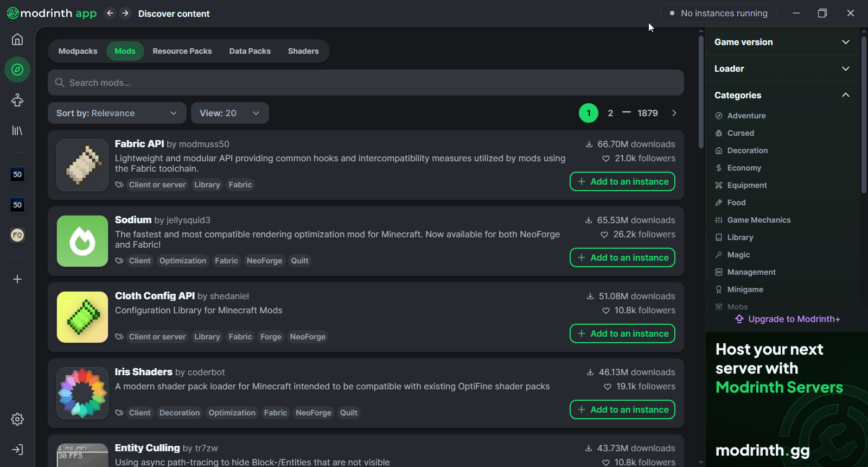
Task: Select current page 1 button
Action: (x=589, y=113)
